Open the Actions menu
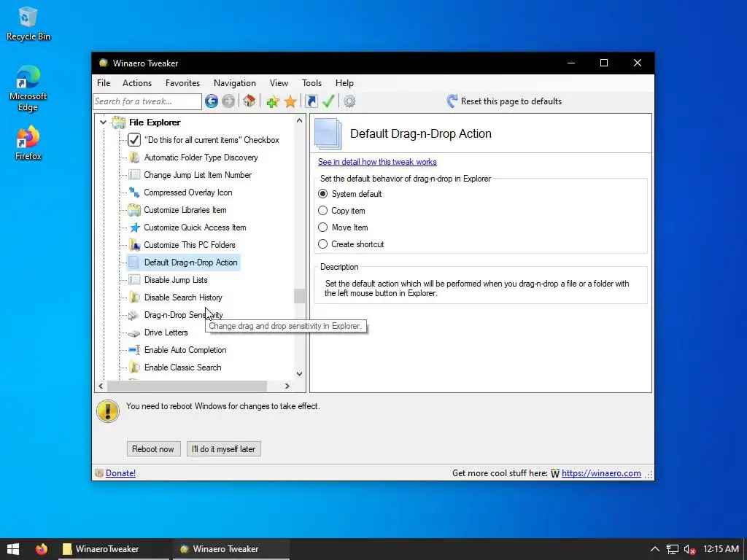This screenshot has width=747, height=560. (x=137, y=83)
